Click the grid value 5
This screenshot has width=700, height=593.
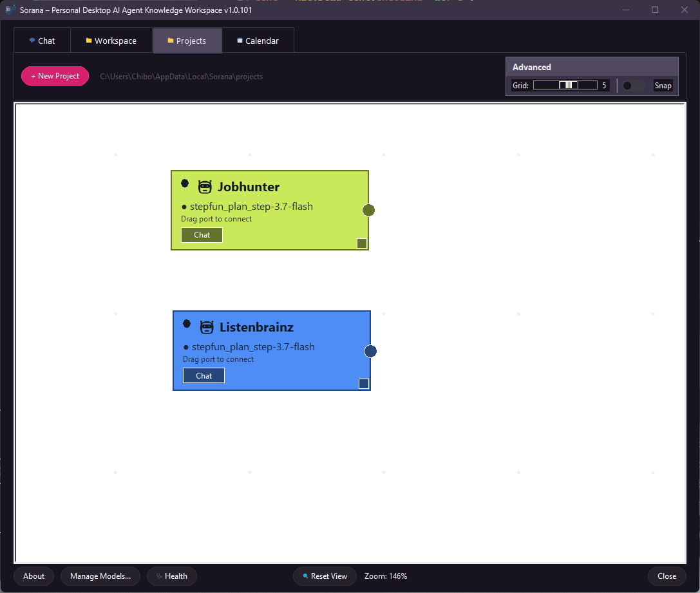click(x=604, y=85)
